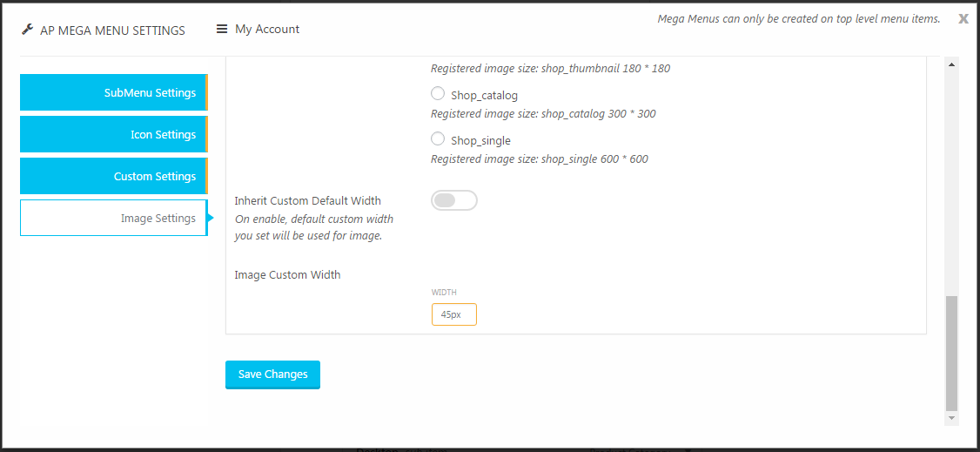The image size is (980, 452).
Task: Open the SubMenu Settings tab
Action: point(114,92)
